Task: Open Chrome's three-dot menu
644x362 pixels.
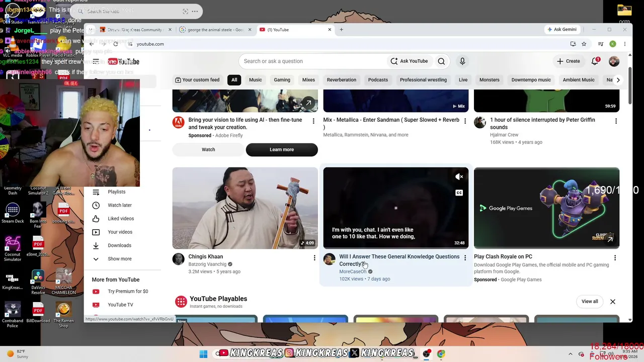Action: click(624, 44)
